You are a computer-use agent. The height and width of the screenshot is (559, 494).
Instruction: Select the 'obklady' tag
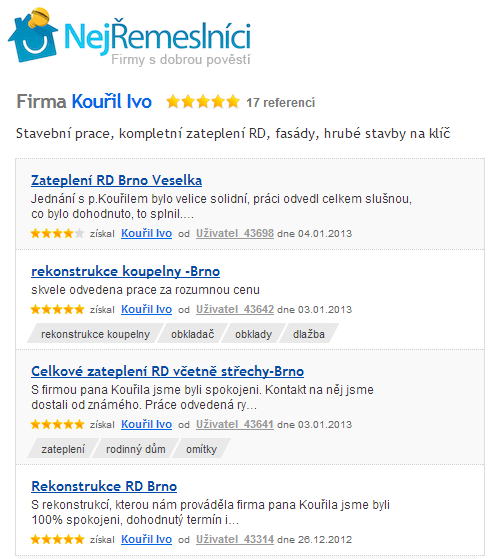pyautogui.click(x=253, y=334)
